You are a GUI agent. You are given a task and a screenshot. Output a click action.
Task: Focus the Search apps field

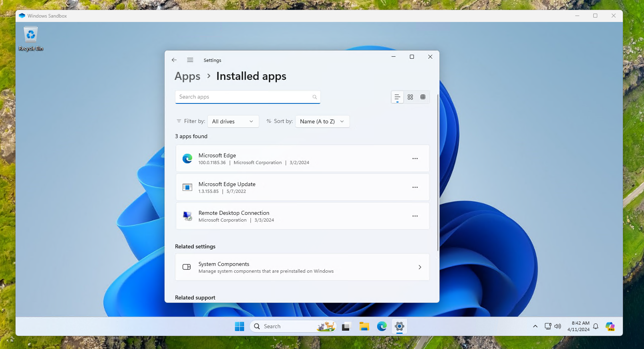coord(248,97)
